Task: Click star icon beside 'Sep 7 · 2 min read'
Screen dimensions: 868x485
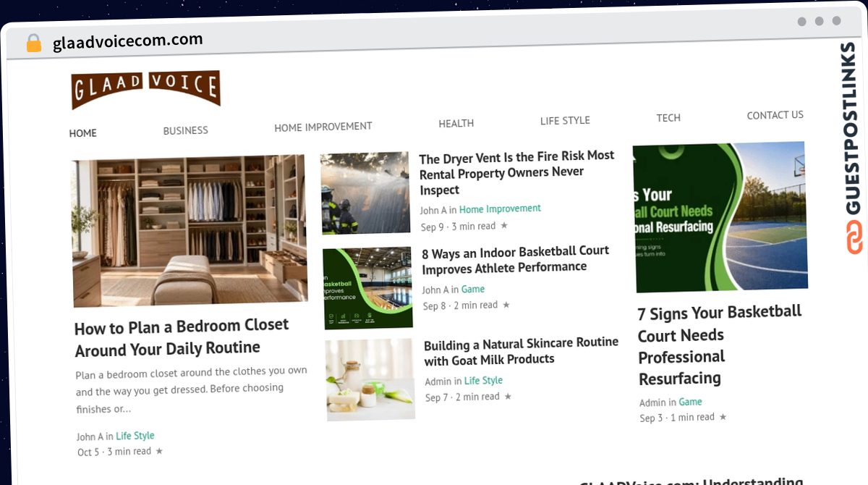Action: (508, 397)
